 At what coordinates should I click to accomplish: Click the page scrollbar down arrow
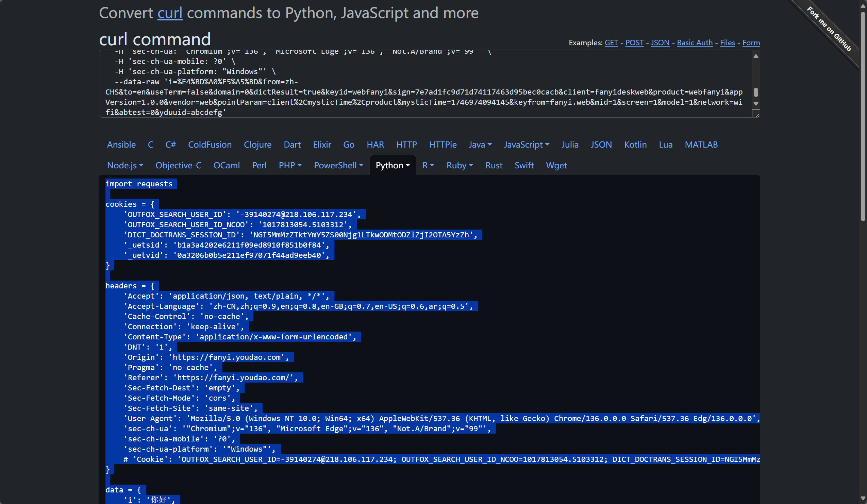coord(863,498)
